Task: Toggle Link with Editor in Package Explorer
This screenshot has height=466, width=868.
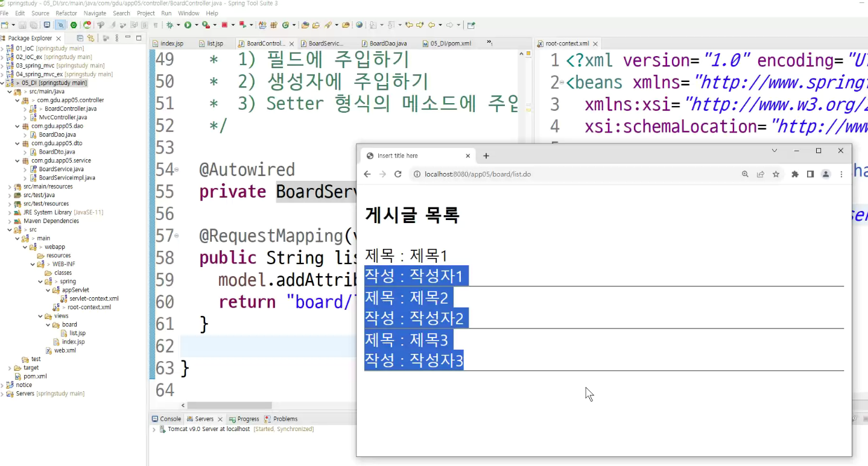Action: click(90, 38)
